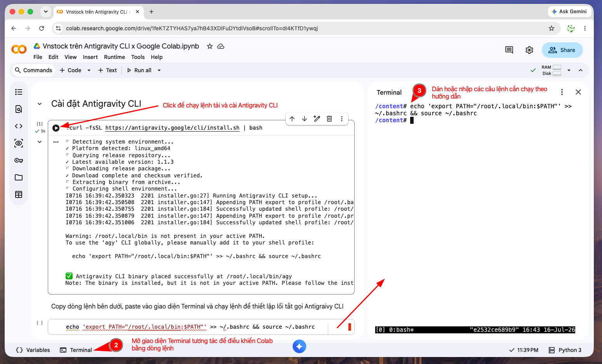
Task: Run the curl install cell
Action: (56, 128)
